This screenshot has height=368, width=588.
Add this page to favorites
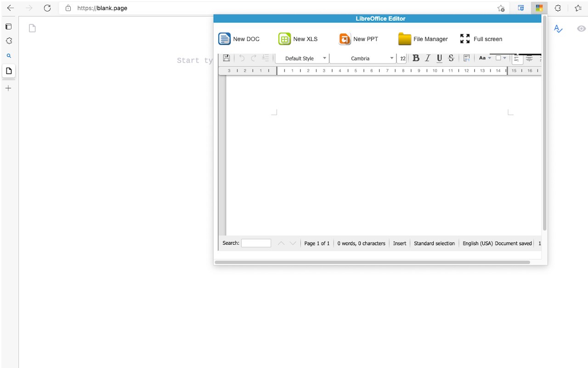point(501,8)
